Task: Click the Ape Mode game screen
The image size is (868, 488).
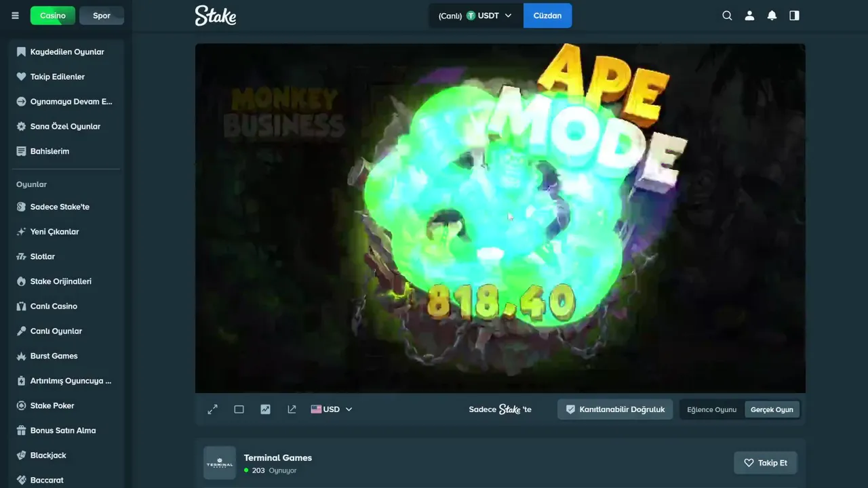Action: (500, 218)
